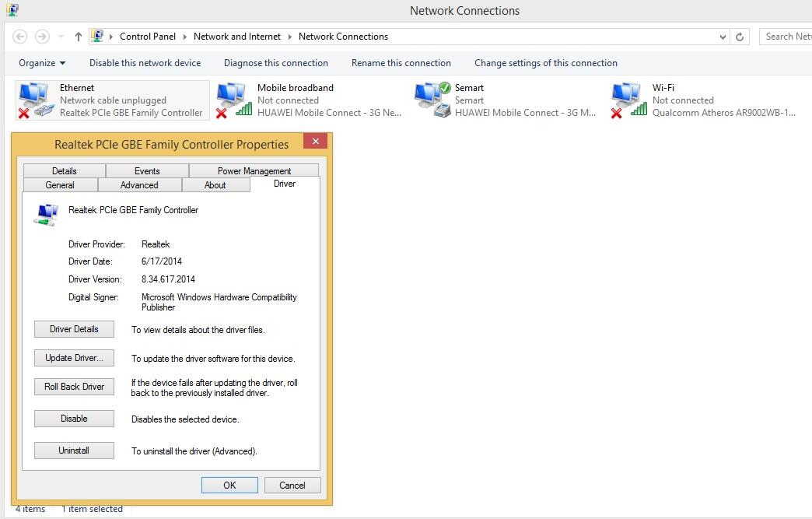Select the Driver tab
The width and height of the screenshot is (812, 519).
click(285, 184)
